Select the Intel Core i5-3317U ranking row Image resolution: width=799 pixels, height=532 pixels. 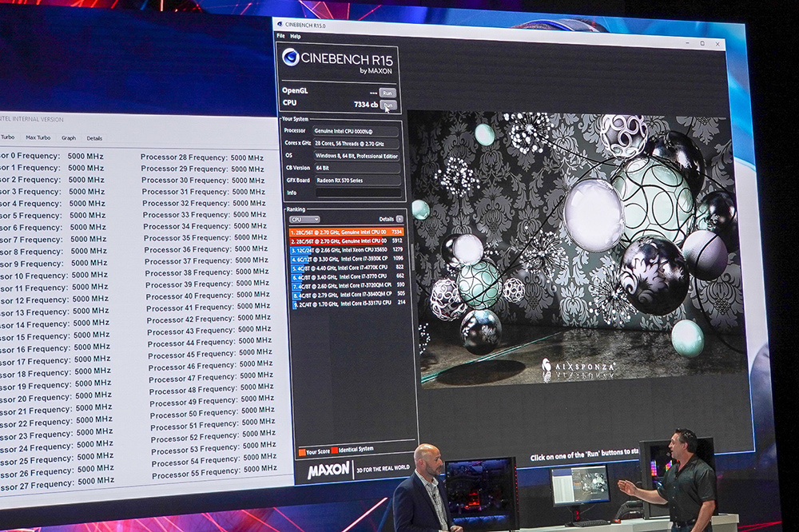point(349,304)
